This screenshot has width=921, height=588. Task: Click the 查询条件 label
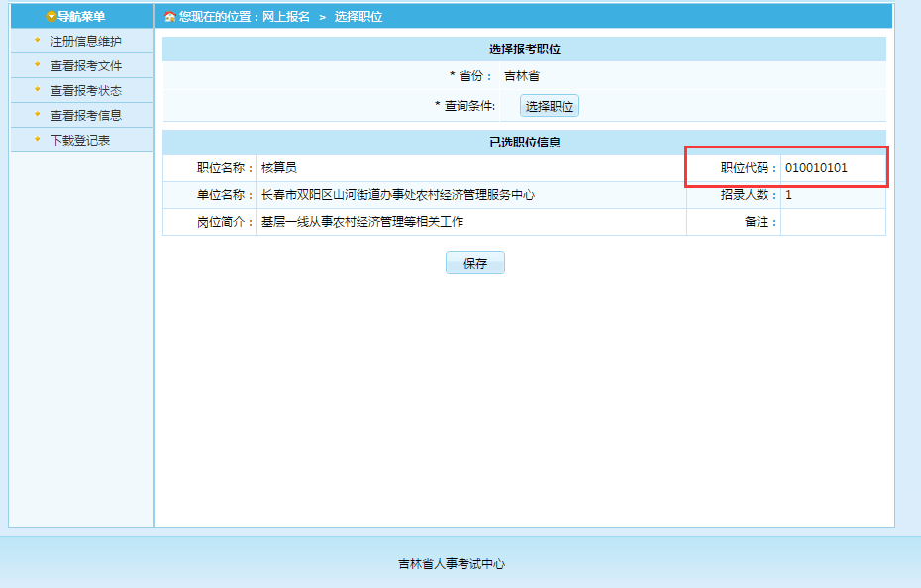click(x=465, y=106)
